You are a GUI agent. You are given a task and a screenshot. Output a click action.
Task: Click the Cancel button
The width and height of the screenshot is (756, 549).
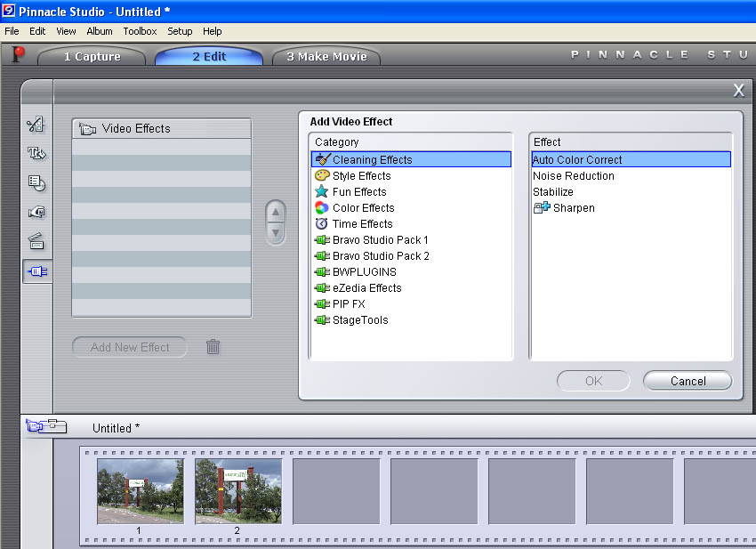tap(688, 381)
